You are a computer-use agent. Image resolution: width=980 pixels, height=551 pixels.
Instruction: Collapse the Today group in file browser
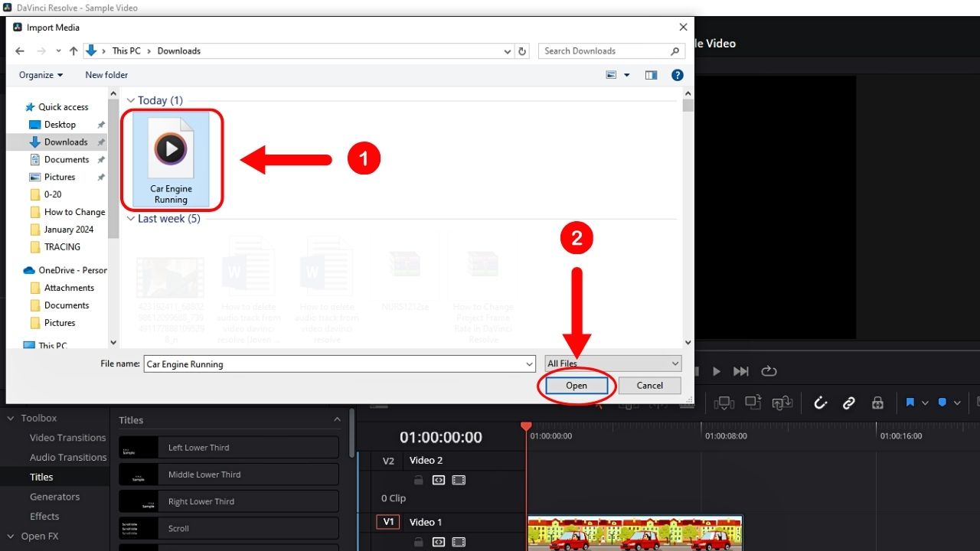[131, 100]
